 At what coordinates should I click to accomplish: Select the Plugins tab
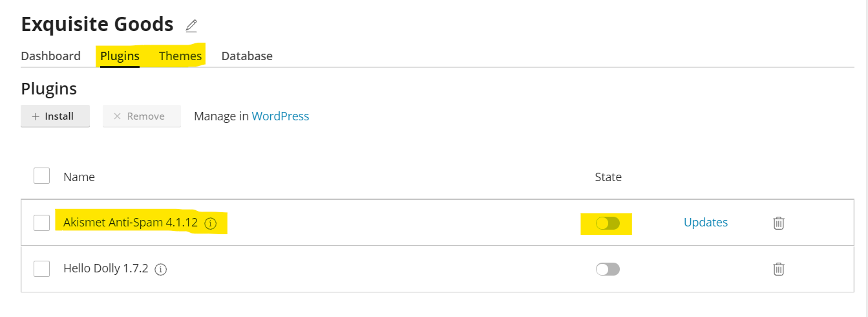(120, 56)
